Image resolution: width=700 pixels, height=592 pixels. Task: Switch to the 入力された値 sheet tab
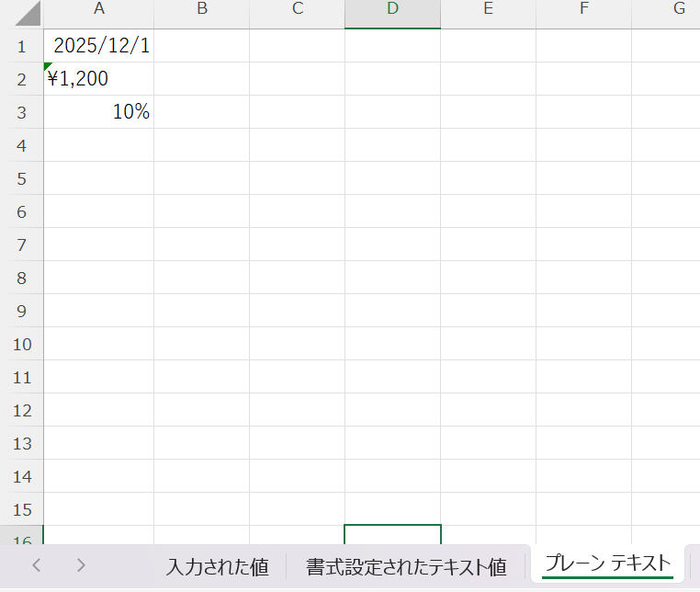217,566
